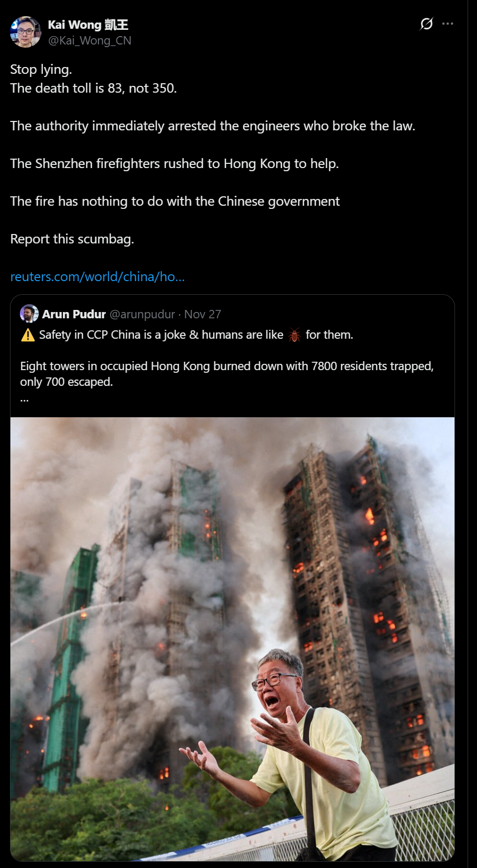
Task: Open the Kai Wong 凱王 display name
Action: [x=88, y=25]
